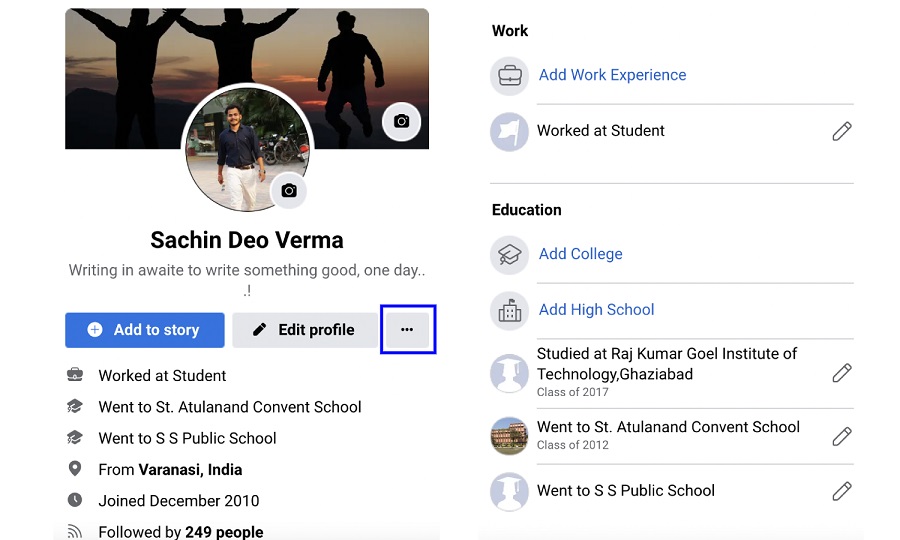Click the profile picture camera icon

289,191
